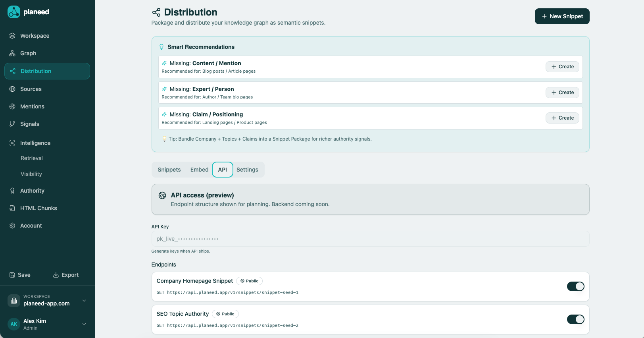Image resolution: width=644 pixels, height=338 pixels.
Task: Open Mentions via its target icon
Action: coord(12,106)
